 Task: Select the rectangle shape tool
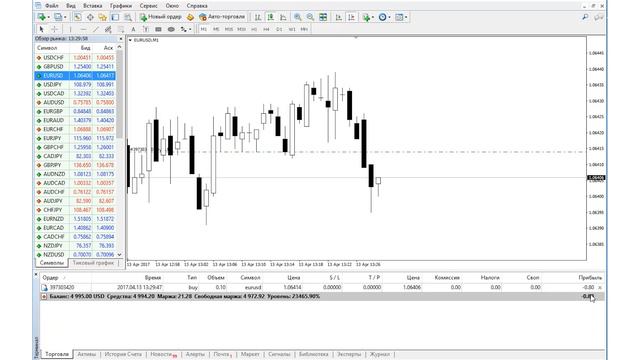coord(158,29)
